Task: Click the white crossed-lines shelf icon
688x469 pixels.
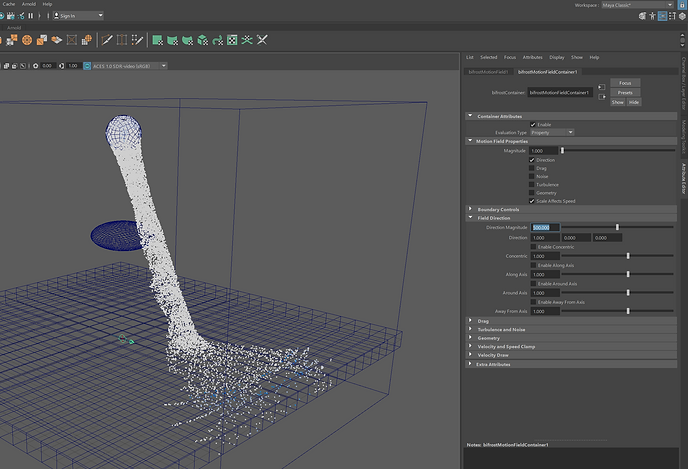Action: [262, 40]
